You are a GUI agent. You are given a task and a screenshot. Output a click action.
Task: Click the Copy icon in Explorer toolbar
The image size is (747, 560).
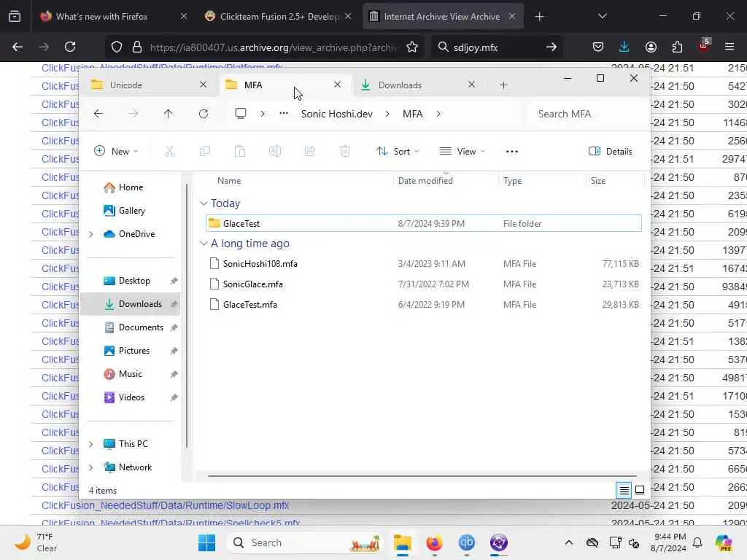tap(205, 152)
